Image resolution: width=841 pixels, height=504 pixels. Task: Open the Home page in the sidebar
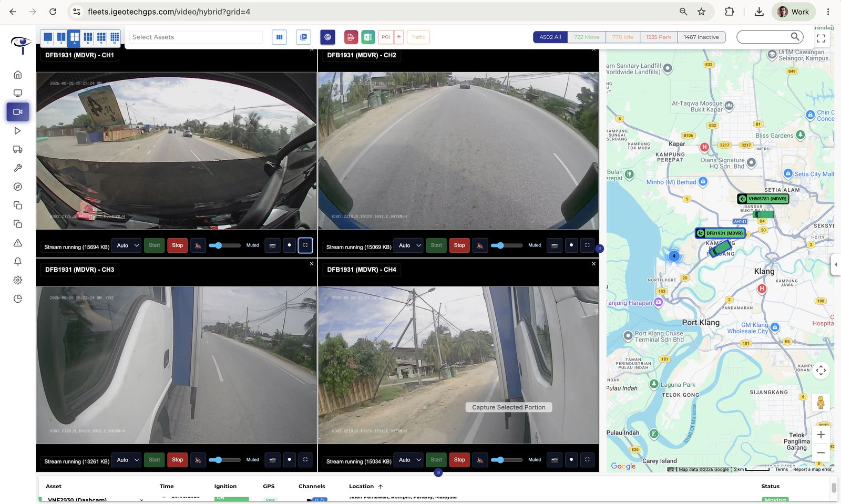tap(18, 75)
